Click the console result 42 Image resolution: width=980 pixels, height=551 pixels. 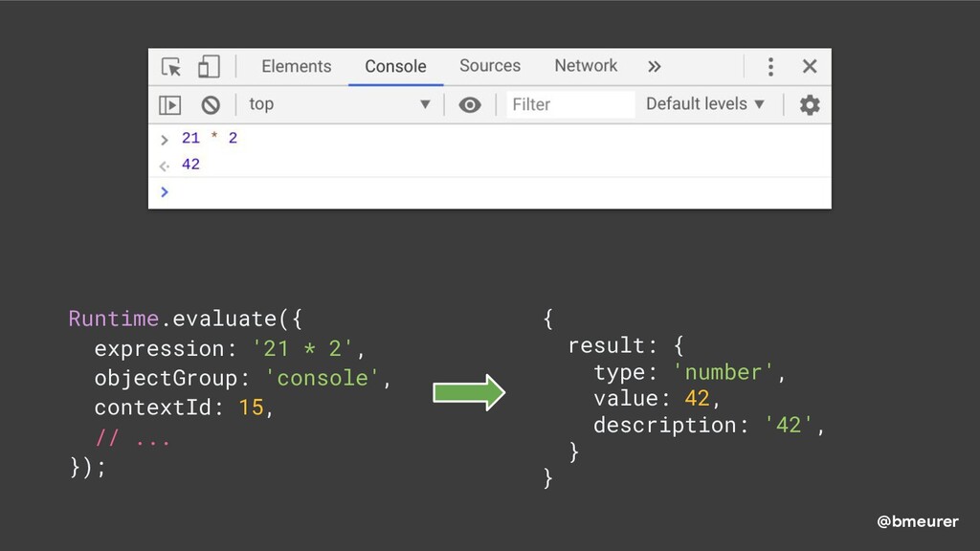tap(190, 165)
